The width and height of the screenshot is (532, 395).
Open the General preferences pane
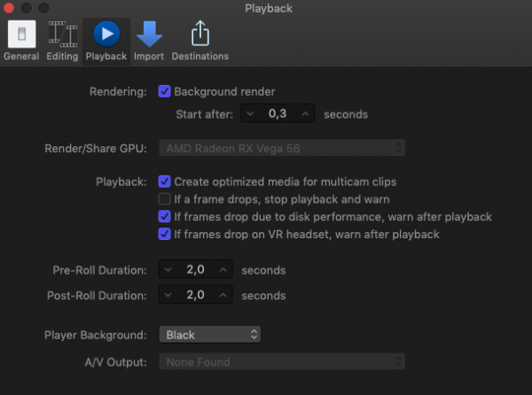[20, 40]
